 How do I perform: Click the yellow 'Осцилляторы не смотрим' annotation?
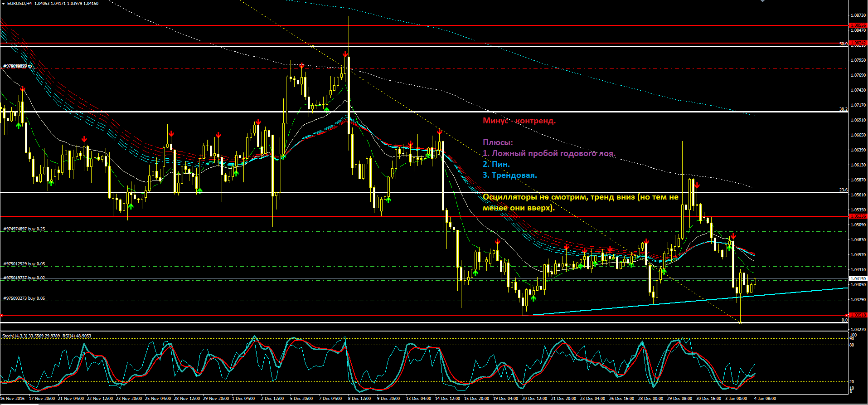pyautogui.click(x=581, y=202)
